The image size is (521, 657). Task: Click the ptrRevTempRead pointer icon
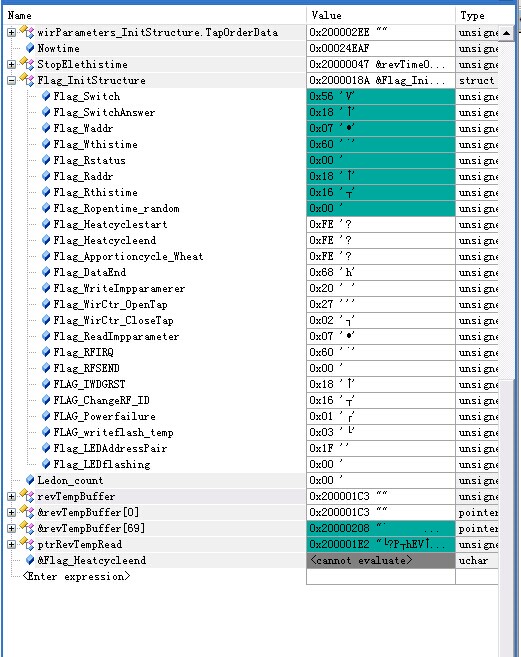coord(27,544)
